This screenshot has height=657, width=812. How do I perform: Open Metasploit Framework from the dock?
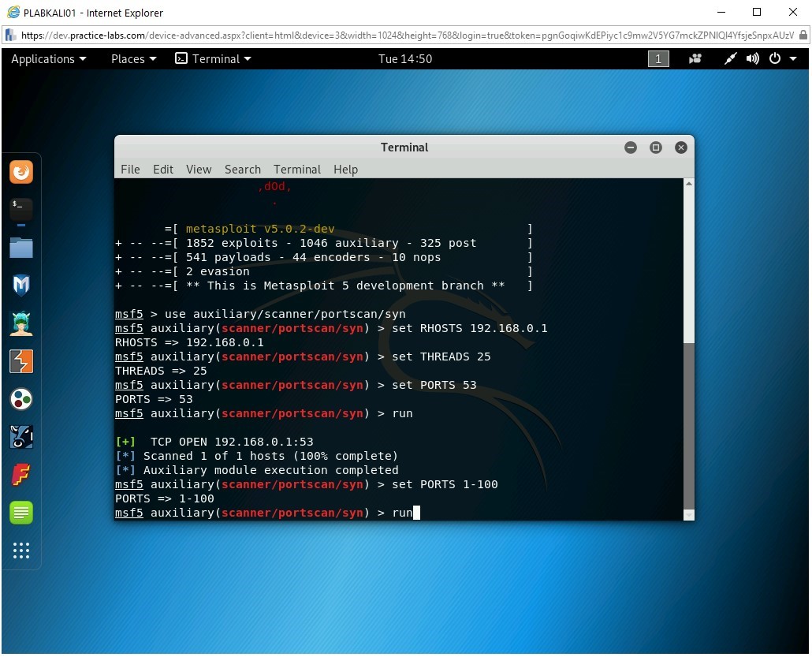tap(21, 286)
